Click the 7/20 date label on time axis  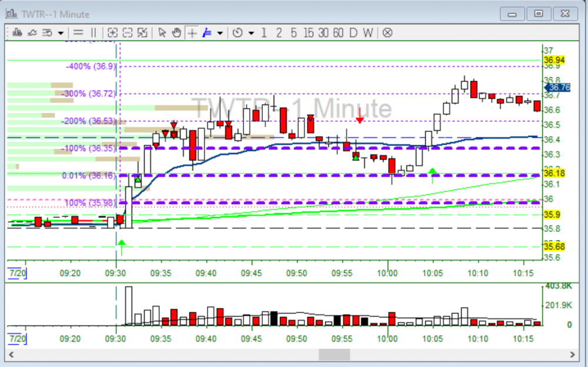(17, 273)
